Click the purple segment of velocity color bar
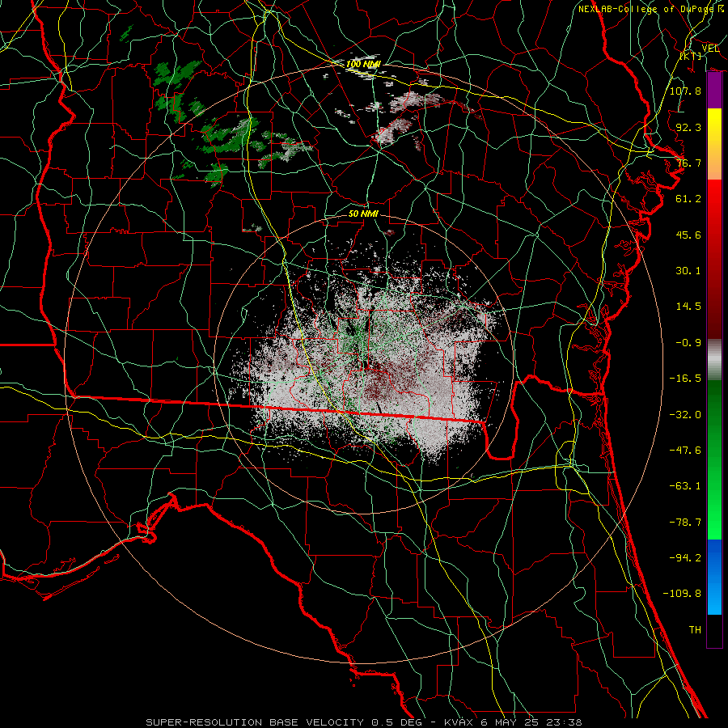 [x=714, y=91]
